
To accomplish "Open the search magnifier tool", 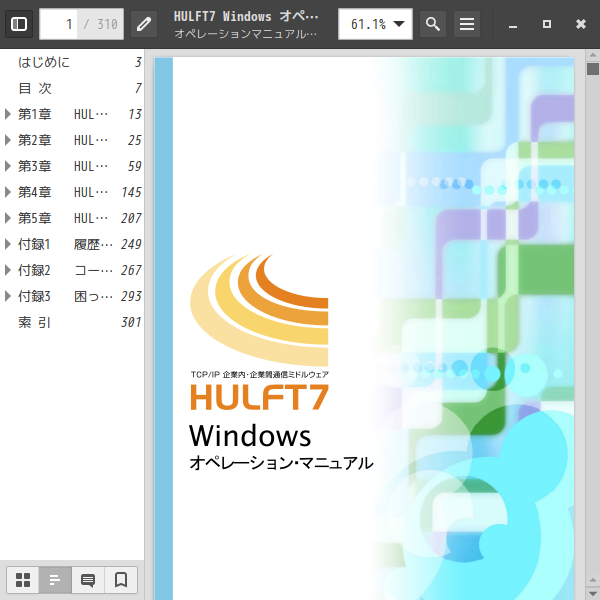I will click(x=433, y=24).
